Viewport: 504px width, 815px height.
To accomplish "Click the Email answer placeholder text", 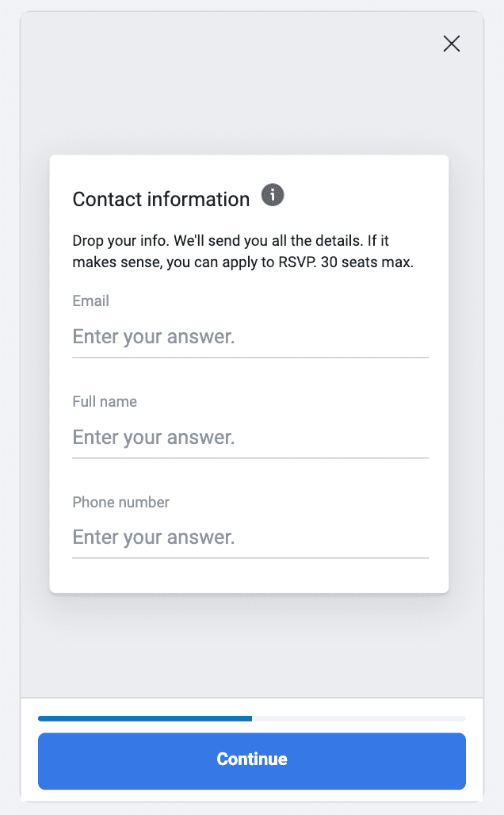I will pos(153,336).
